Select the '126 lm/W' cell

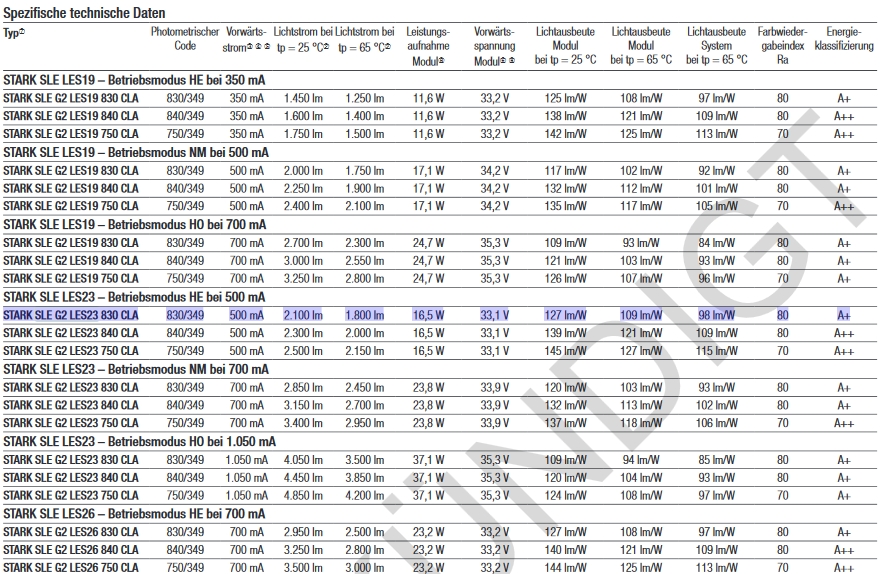coord(566,278)
